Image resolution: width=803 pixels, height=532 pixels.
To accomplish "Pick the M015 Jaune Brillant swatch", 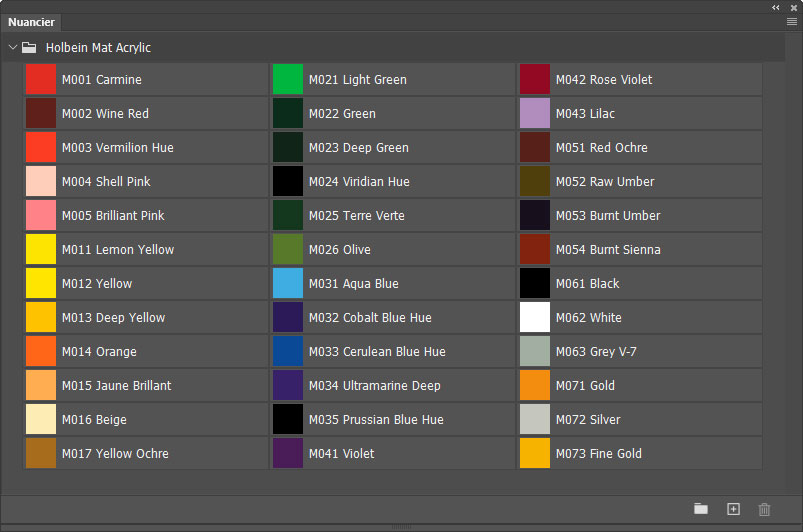I will coord(41,385).
